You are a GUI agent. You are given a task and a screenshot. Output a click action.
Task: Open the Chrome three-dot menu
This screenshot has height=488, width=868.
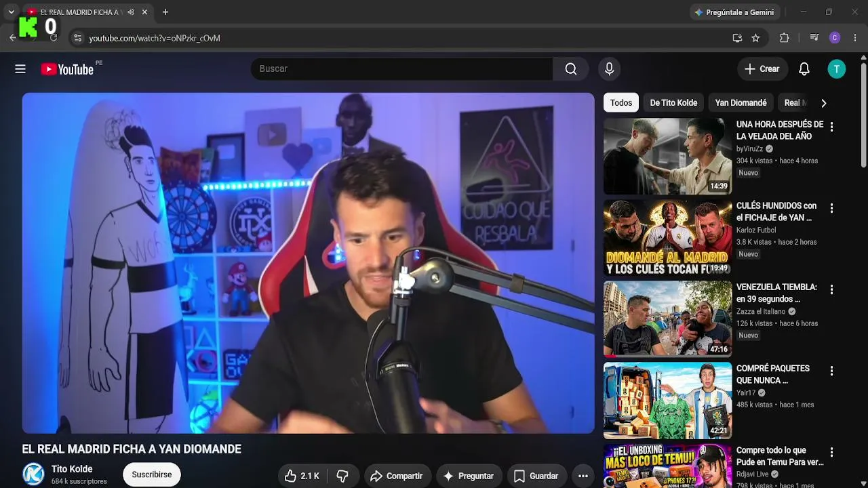[x=854, y=38]
